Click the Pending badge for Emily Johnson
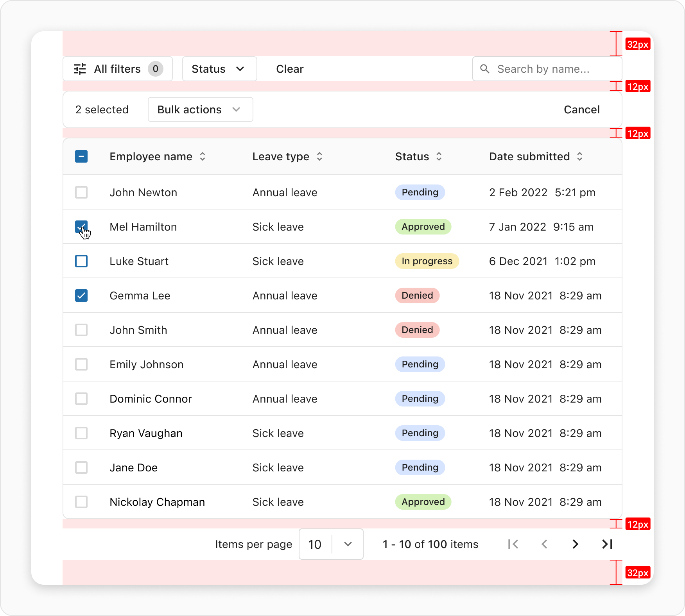Image resolution: width=685 pixels, height=616 pixels. (420, 364)
